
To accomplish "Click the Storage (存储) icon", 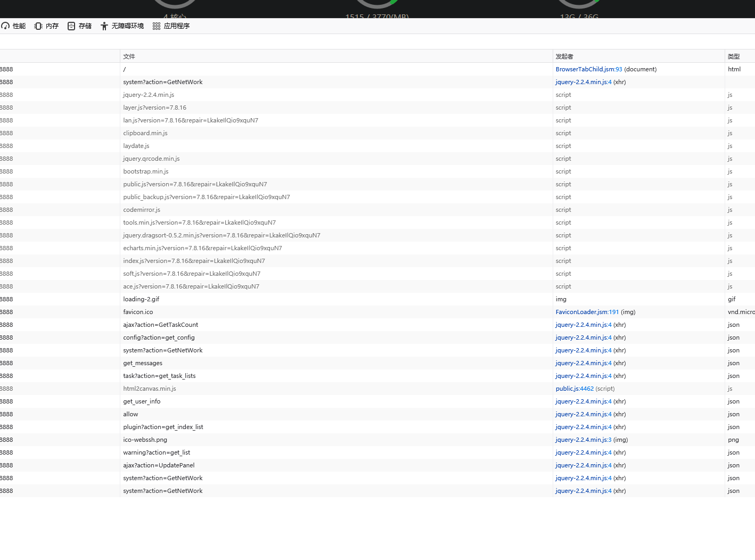I will click(x=71, y=26).
